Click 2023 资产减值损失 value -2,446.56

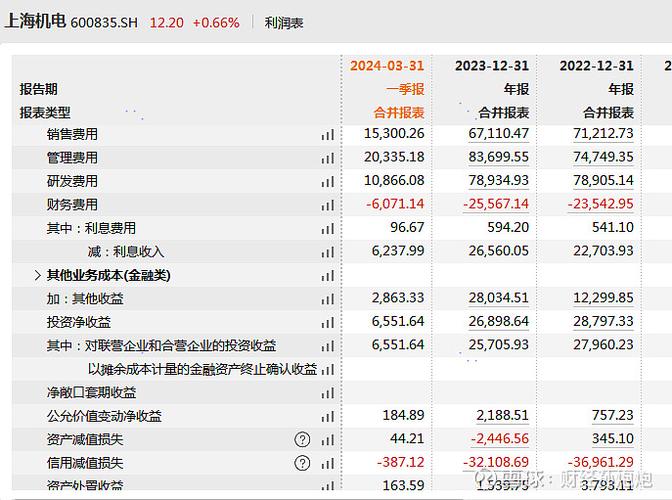pyautogui.click(x=500, y=439)
